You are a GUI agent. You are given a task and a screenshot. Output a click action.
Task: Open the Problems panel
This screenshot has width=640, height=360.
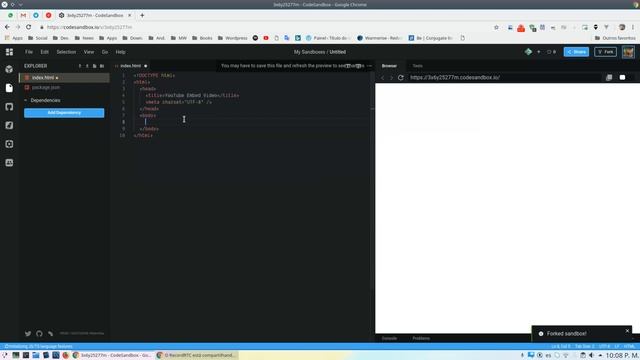421,338
